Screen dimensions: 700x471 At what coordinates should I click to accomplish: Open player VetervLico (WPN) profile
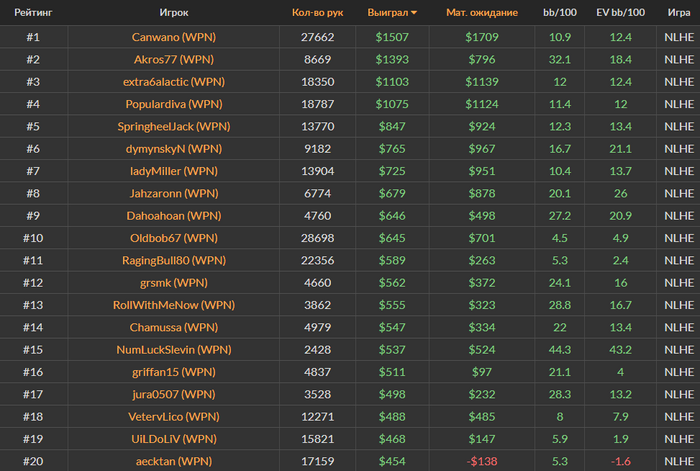(x=174, y=417)
